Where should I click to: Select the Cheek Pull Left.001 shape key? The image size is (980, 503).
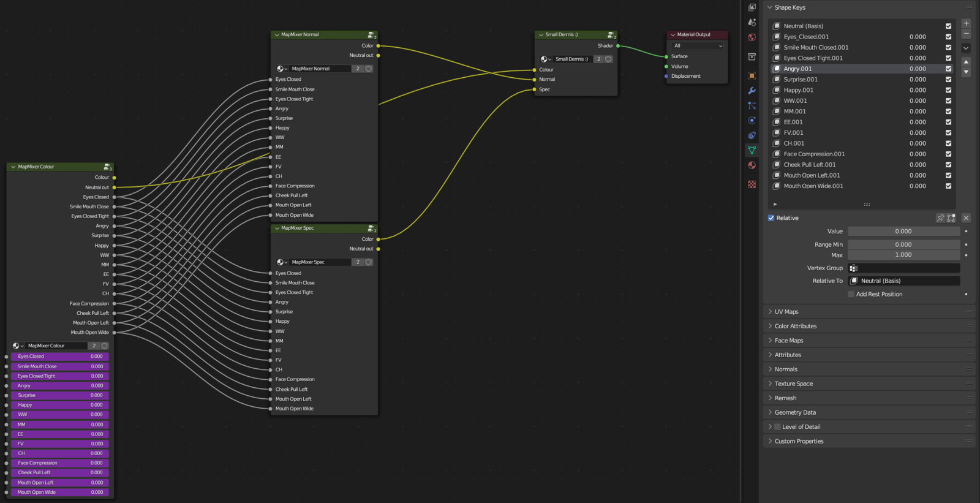(x=862, y=165)
